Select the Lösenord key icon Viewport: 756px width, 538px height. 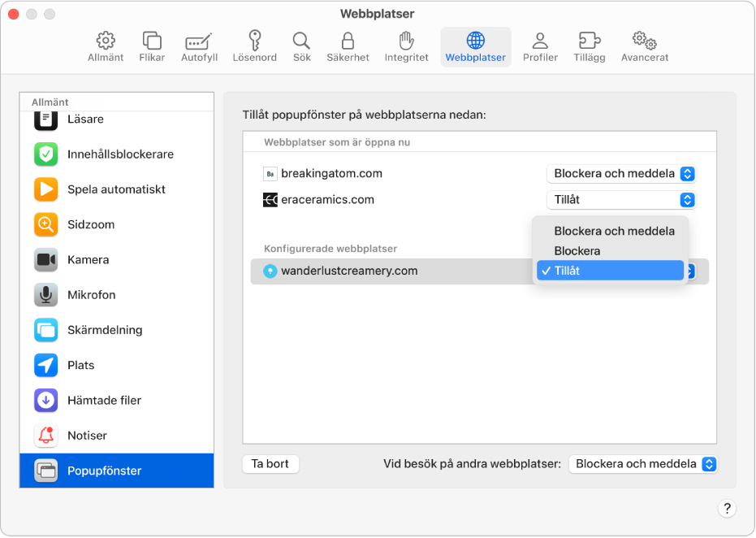tap(256, 41)
